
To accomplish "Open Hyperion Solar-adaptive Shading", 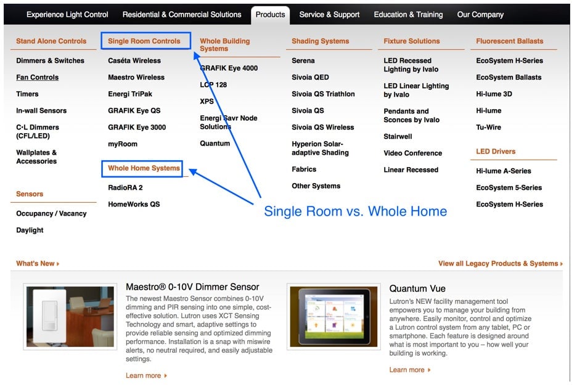I will 320,149.
